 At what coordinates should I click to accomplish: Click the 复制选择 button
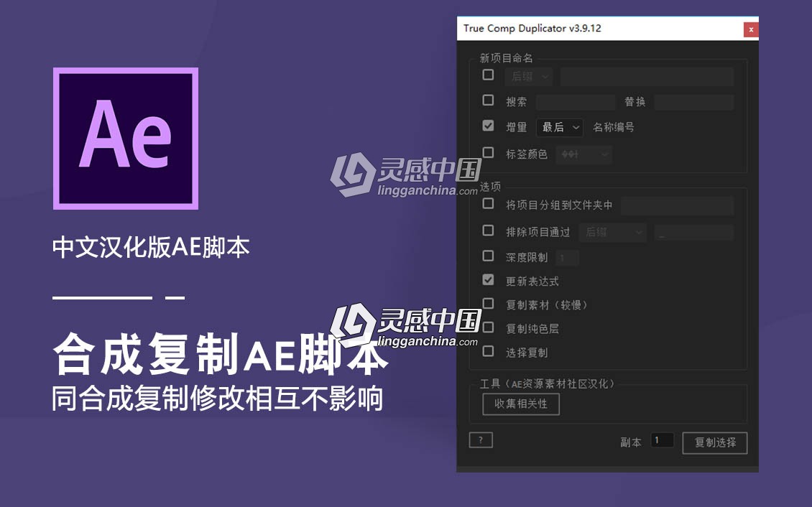[x=715, y=443]
